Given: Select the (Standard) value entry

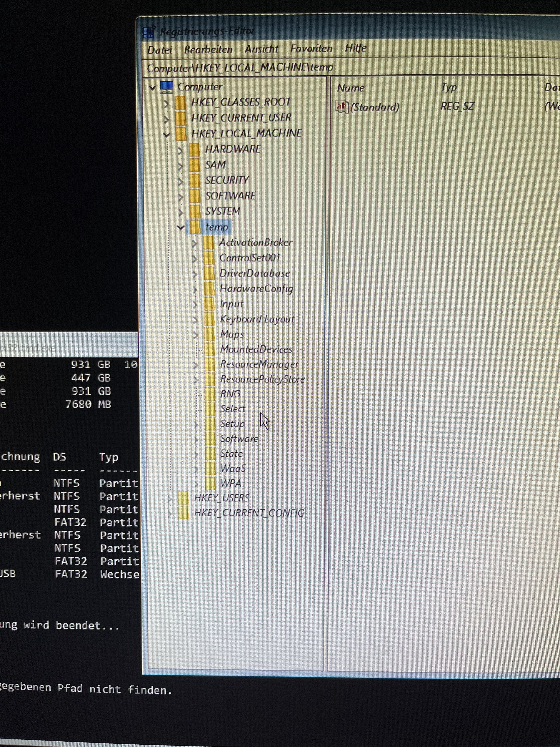Looking at the screenshot, I should 375,107.
